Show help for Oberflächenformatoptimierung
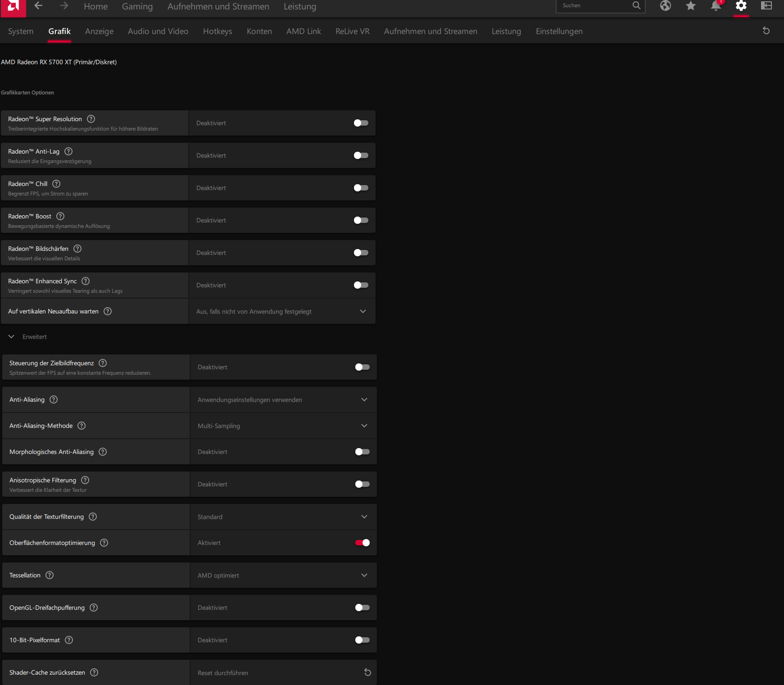Screen dimensions: 784x685 [x=104, y=543]
